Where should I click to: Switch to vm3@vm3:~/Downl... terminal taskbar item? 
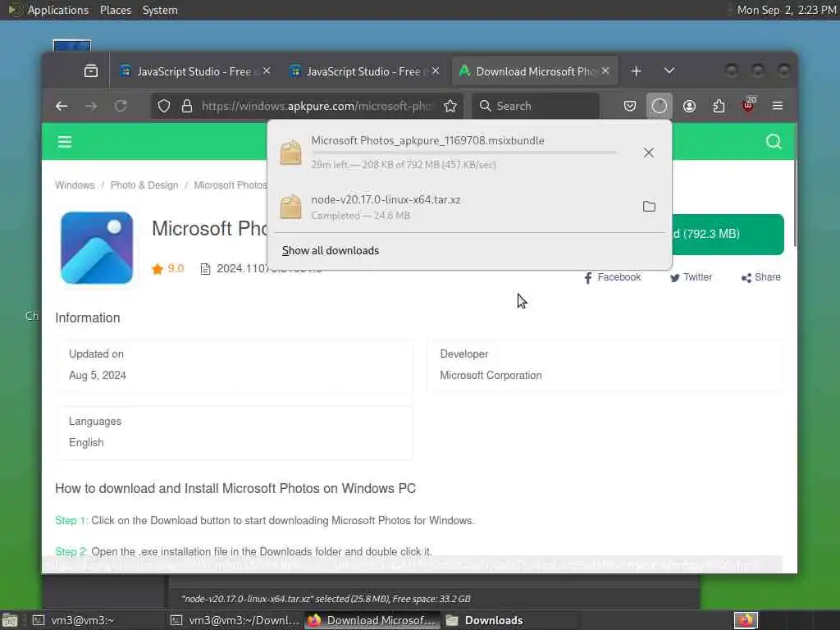click(235, 620)
